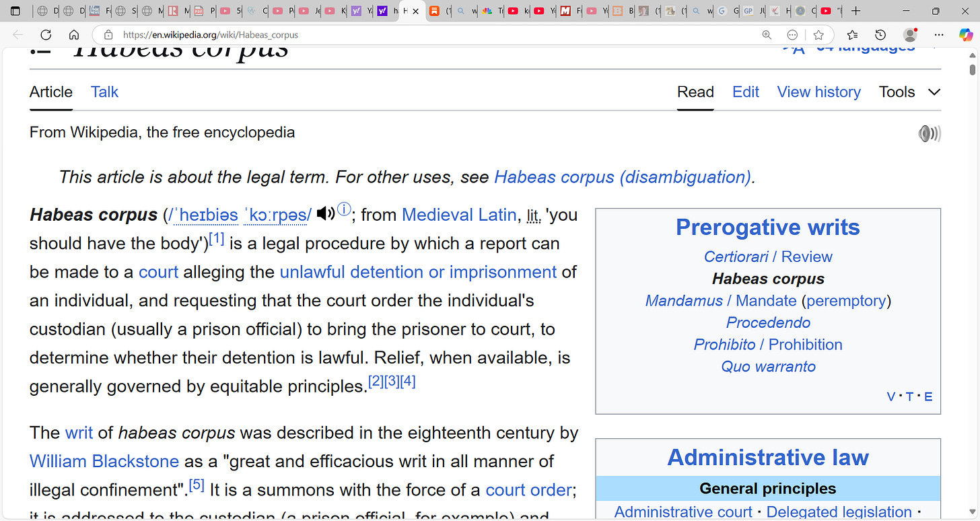Open the Talk tab
Image resolution: width=980 pixels, height=521 pixels.
104,92
